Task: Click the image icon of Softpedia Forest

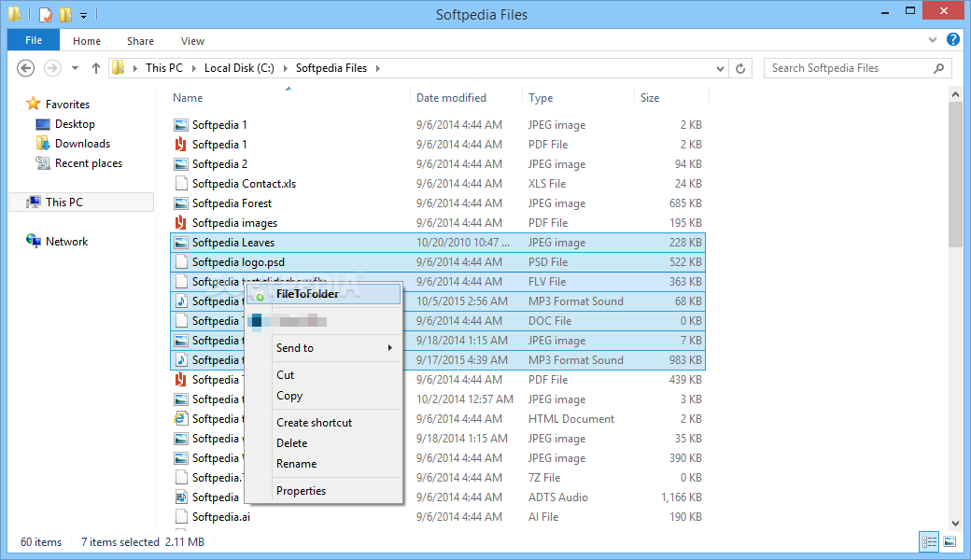Action: coord(181,203)
